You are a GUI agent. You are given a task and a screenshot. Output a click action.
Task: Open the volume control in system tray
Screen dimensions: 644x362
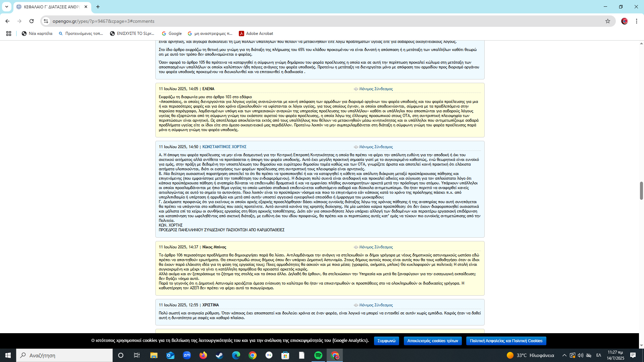coord(581,355)
